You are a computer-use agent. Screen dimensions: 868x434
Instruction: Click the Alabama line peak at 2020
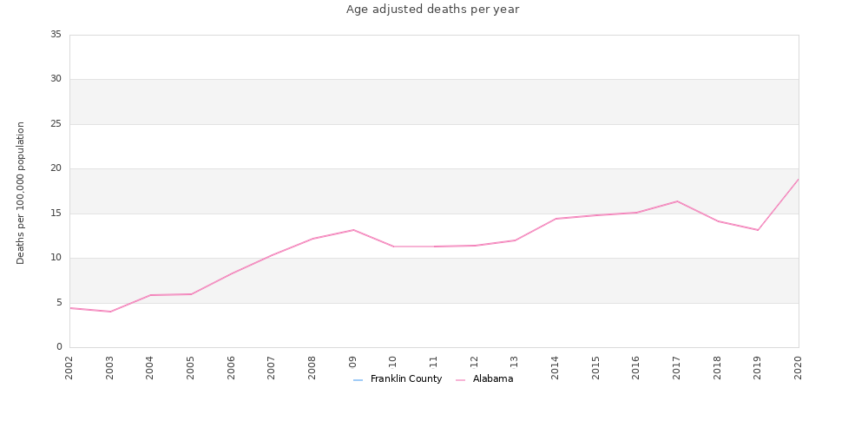point(798,180)
